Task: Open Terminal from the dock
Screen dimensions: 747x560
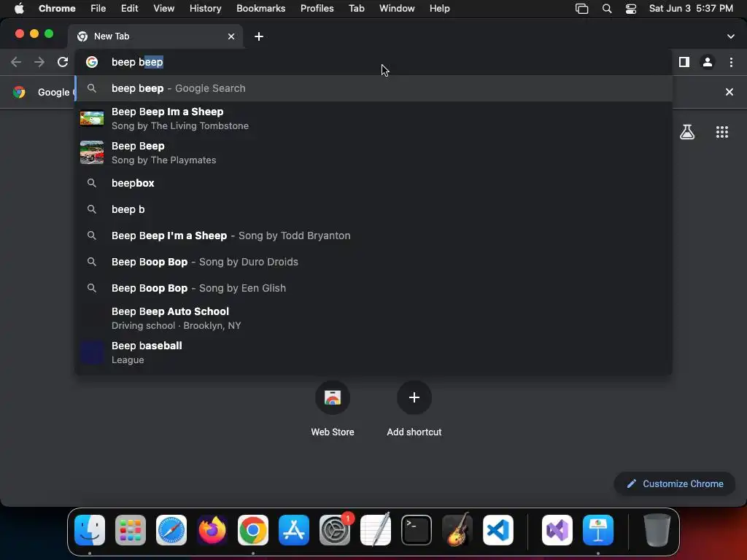Action: (x=417, y=530)
